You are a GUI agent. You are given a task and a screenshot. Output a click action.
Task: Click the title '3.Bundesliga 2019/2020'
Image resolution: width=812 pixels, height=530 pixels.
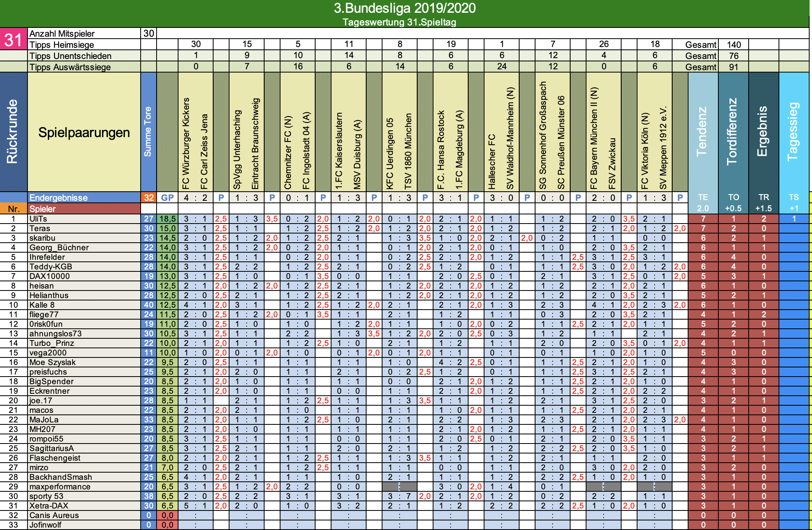tap(405, 8)
